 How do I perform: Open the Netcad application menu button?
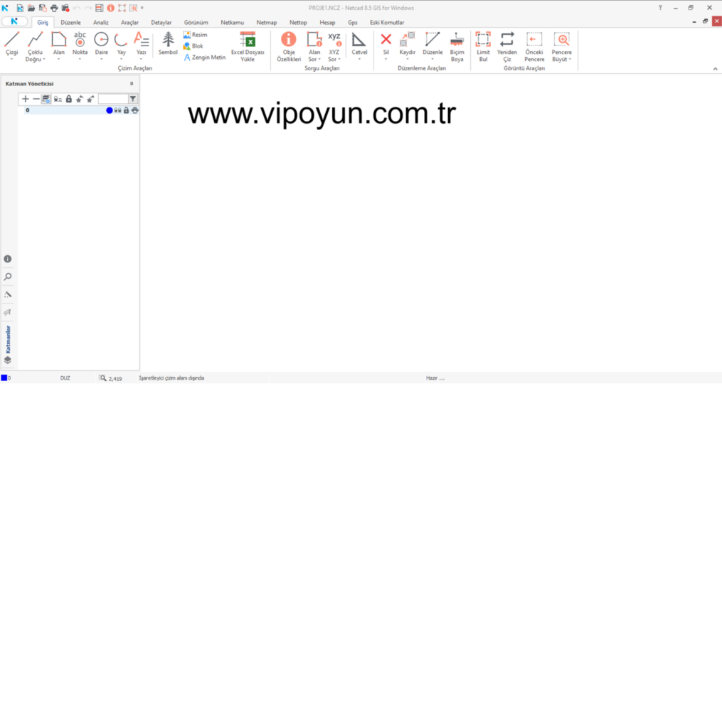pyautogui.click(x=14, y=21)
